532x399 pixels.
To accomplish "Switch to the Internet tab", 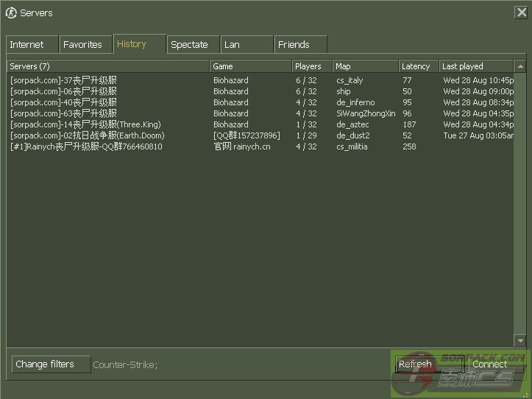I will pos(32,44).
